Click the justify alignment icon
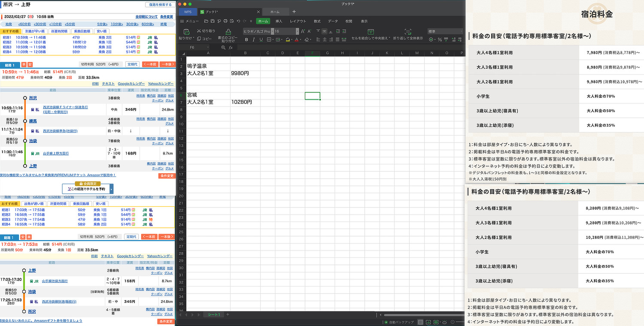The height and width of the screenshot is (326, 644). tap(337, 39)
